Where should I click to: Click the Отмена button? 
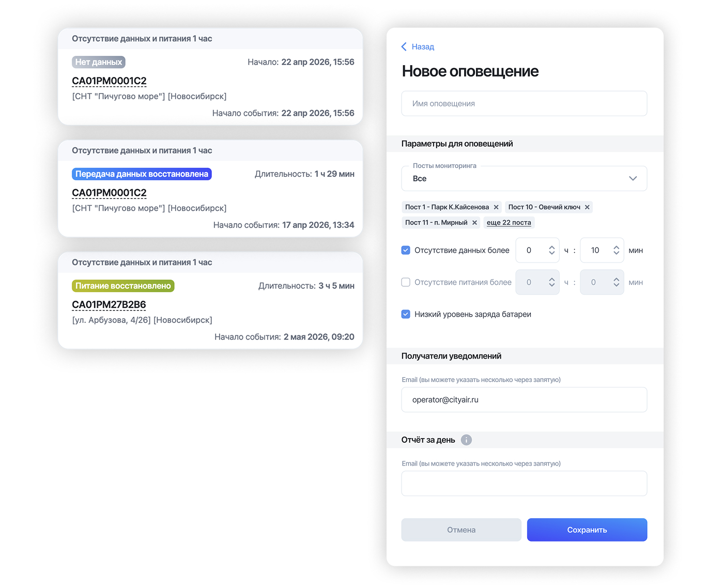461,530
